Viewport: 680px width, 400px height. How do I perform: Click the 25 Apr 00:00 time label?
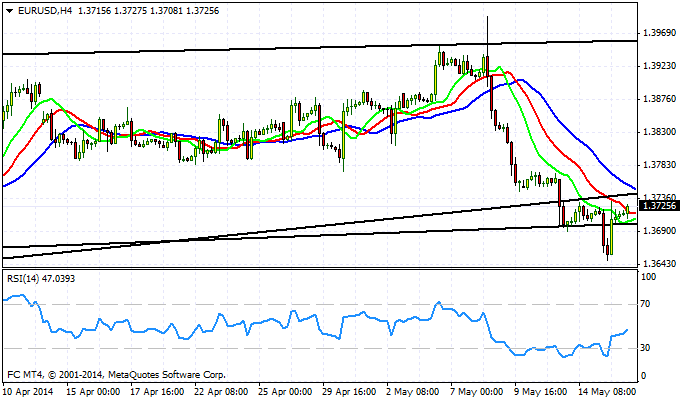click(x=285, y=392)
